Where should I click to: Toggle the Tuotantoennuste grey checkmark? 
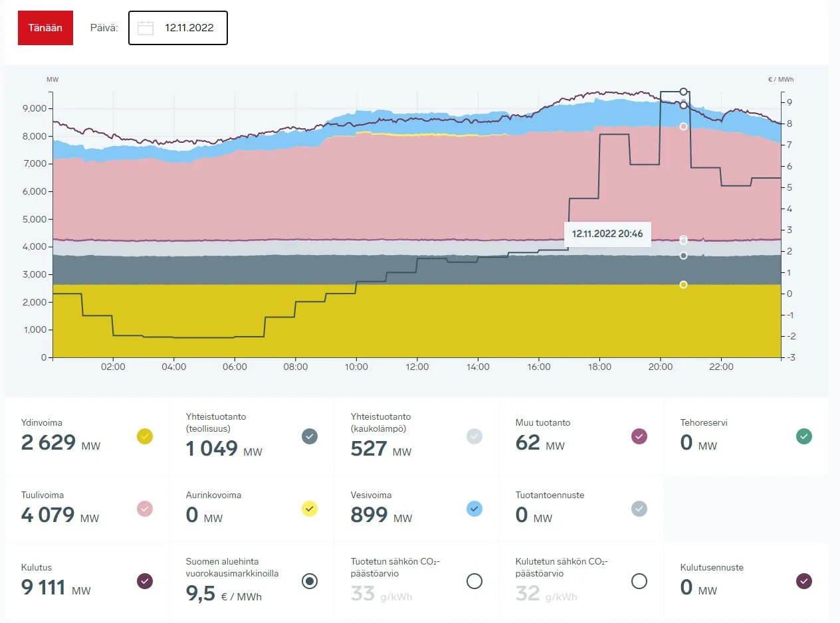[639, 509]
